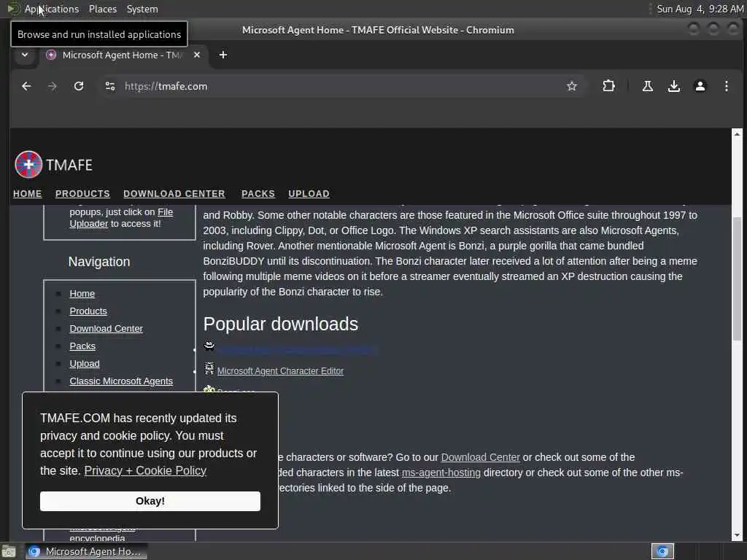Close the Microsoft Agent Home tab

tap(197, 55)
